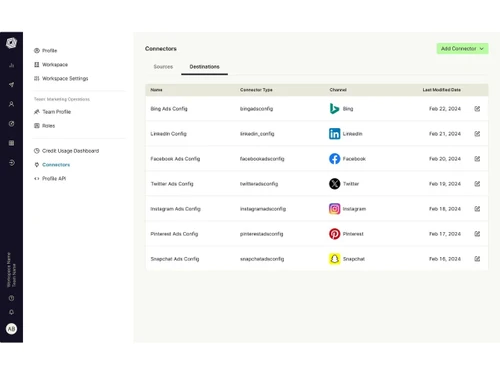Screen dimensions: 500x375
Task: Open the analytics bar chart sidebar icon
Action: tap(11, 65)
